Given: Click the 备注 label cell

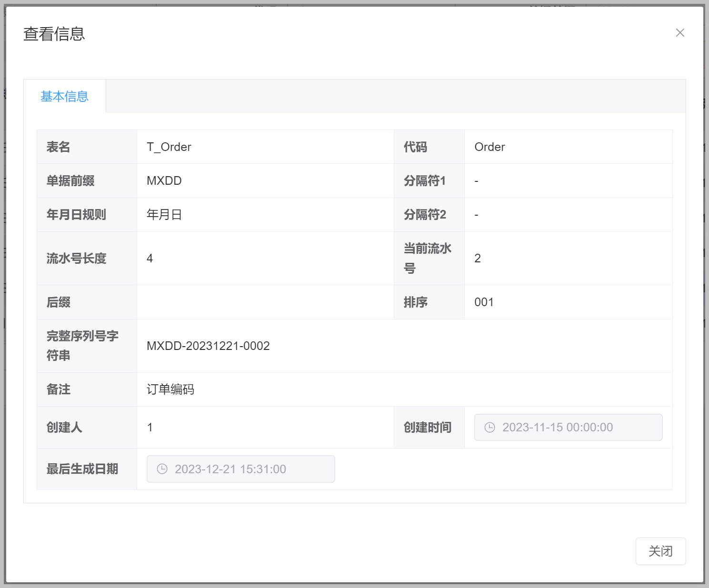Looking at the screenshot, I should coord(87,389).
